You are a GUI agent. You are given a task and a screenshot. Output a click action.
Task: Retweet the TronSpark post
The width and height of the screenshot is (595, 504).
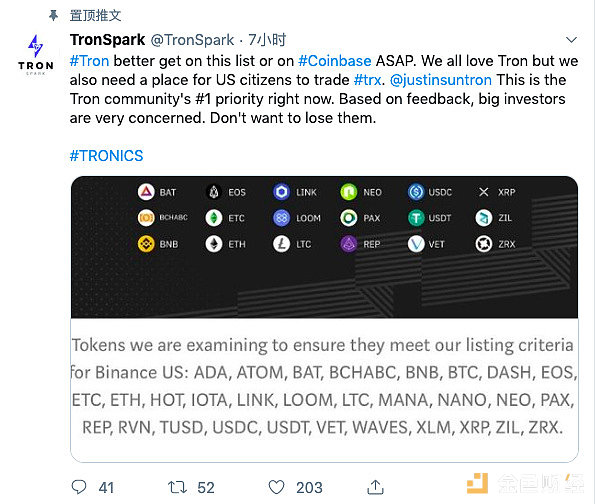[x=177, y=487]
